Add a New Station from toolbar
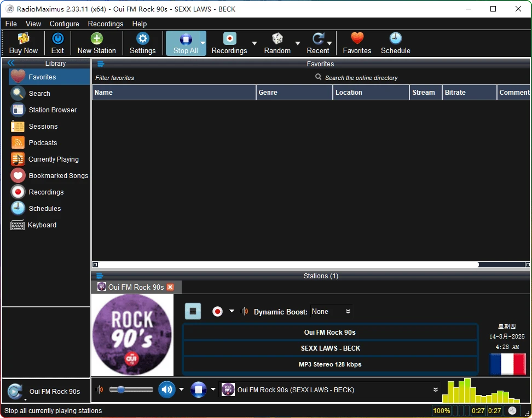Screen dimensions: 532x418 [x=97, y=43]
